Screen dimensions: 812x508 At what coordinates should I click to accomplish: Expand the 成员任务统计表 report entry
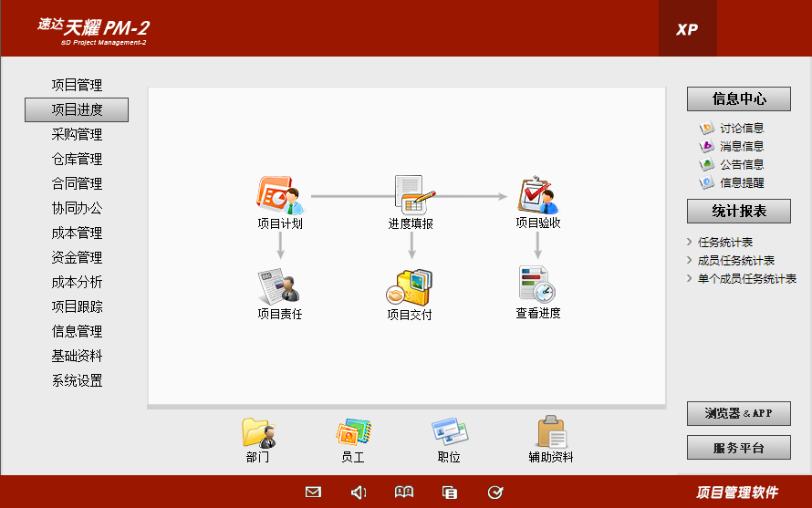(x=735, y=261)
